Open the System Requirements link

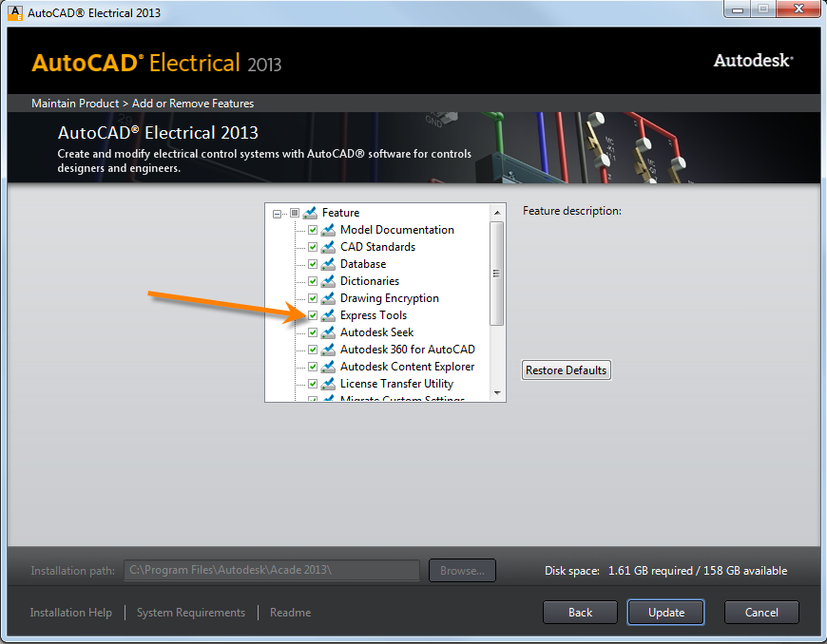click(x=191, y=613)
